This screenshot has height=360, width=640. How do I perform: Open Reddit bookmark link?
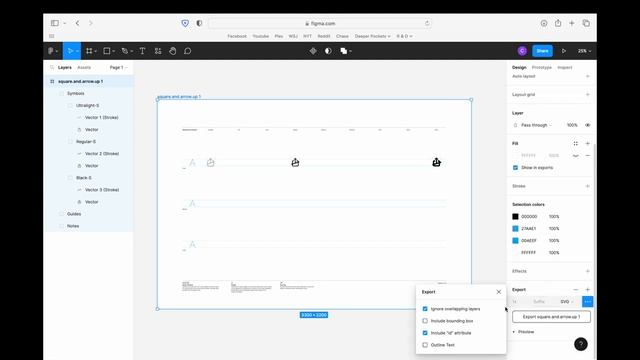(x=324, y=36)
